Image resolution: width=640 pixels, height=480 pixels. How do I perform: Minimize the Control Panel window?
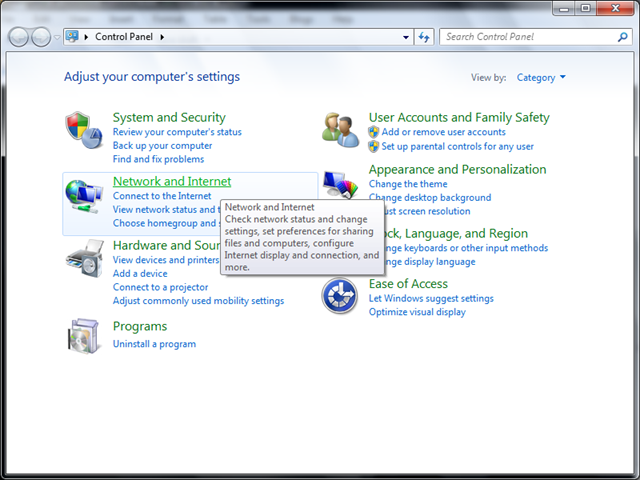tap(564, 8)
